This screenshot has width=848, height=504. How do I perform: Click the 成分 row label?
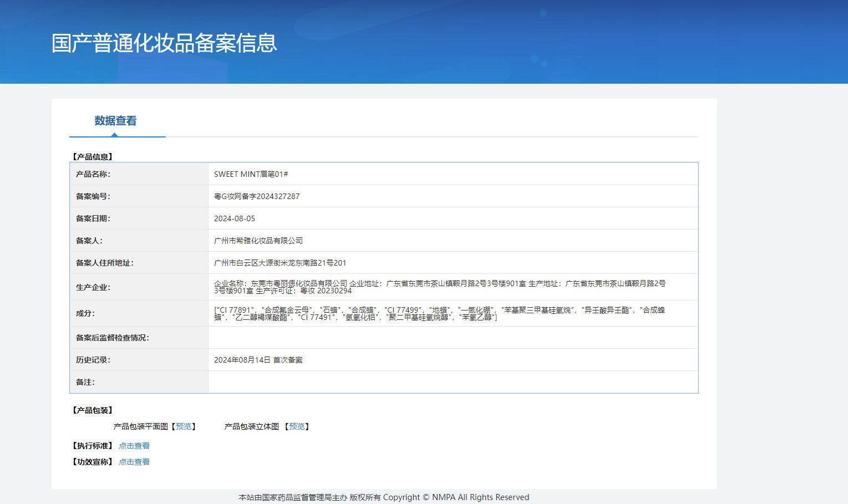pos(85,313)
